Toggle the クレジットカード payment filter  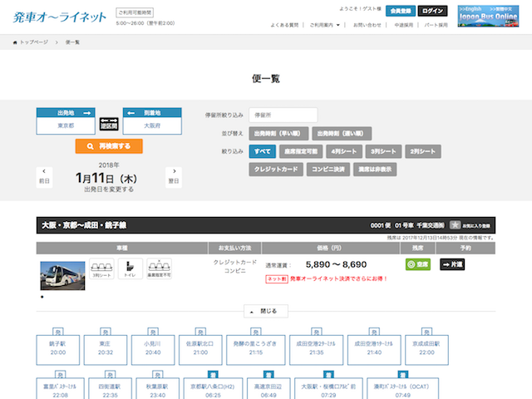pyautogui.click(x=276, y=170)
